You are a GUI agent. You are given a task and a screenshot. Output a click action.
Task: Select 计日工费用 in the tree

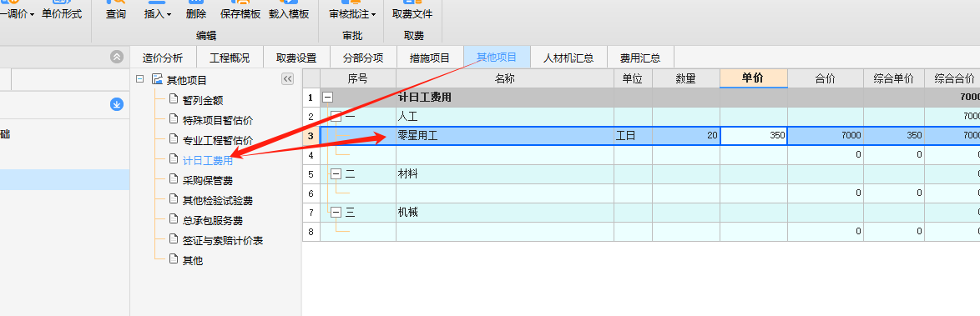coord(208,160)
